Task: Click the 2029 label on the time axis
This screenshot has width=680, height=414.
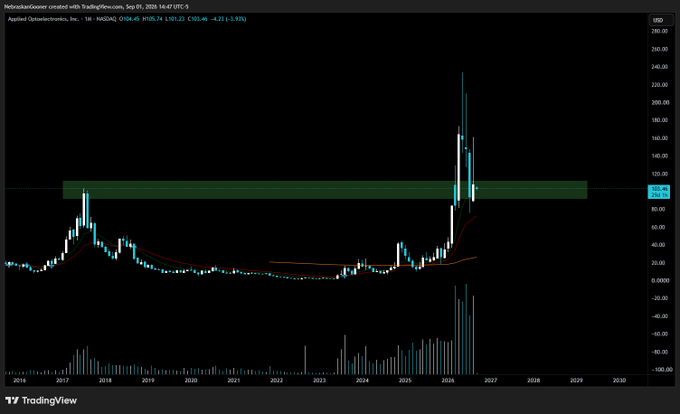Action: (x=576, y=380)
